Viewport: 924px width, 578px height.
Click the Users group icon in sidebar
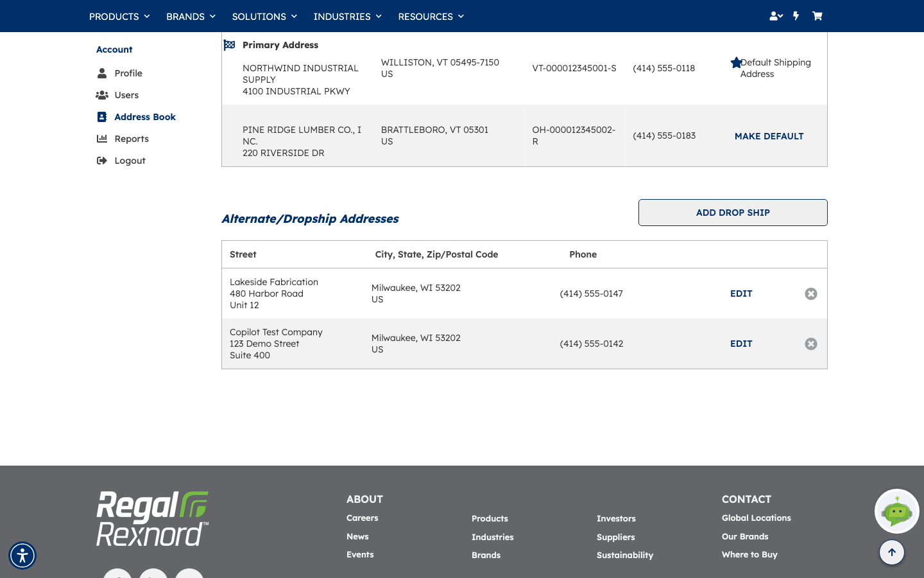[102, 95]
